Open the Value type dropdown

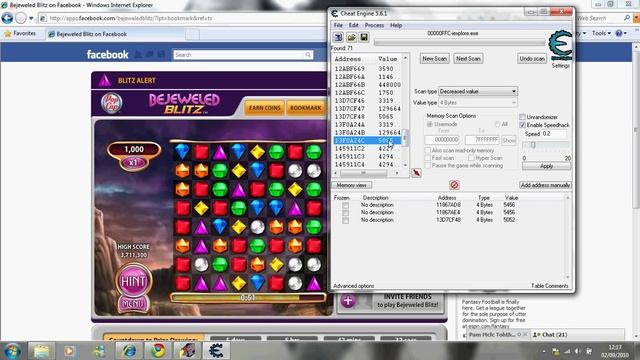pos(478,102)
